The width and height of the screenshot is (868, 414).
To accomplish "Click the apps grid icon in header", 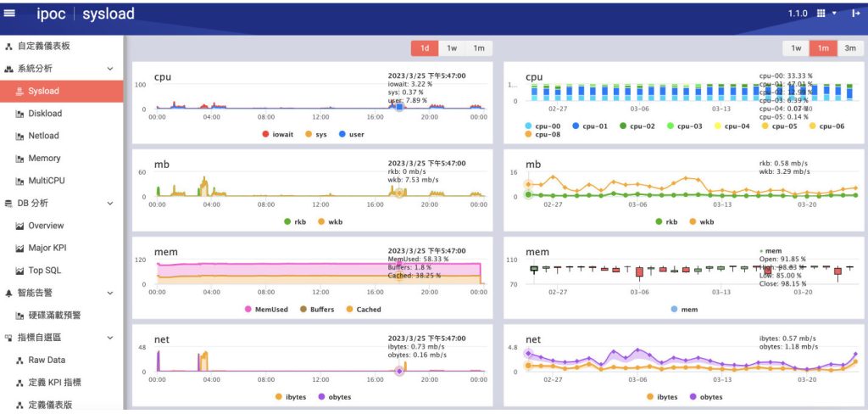I will point(821,14).
